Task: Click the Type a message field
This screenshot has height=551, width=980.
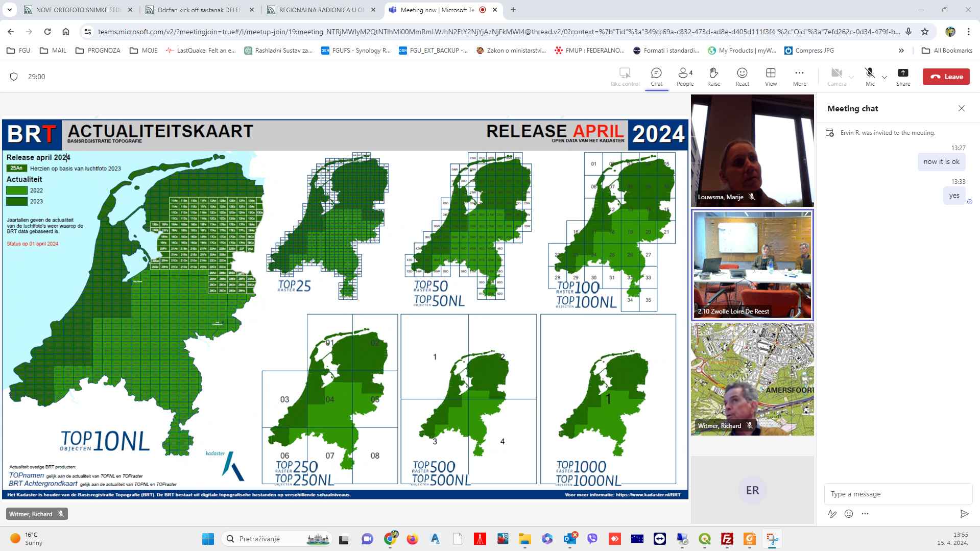Action: point(898,494)
